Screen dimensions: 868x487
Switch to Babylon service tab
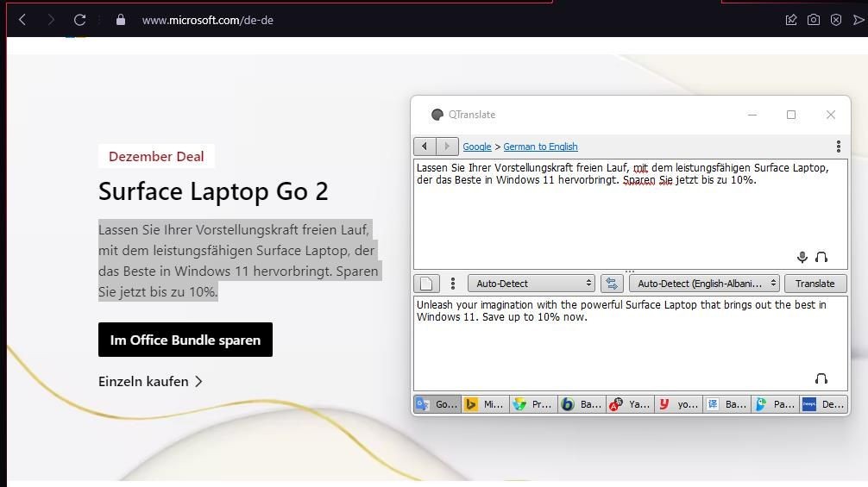click(582, 404)
